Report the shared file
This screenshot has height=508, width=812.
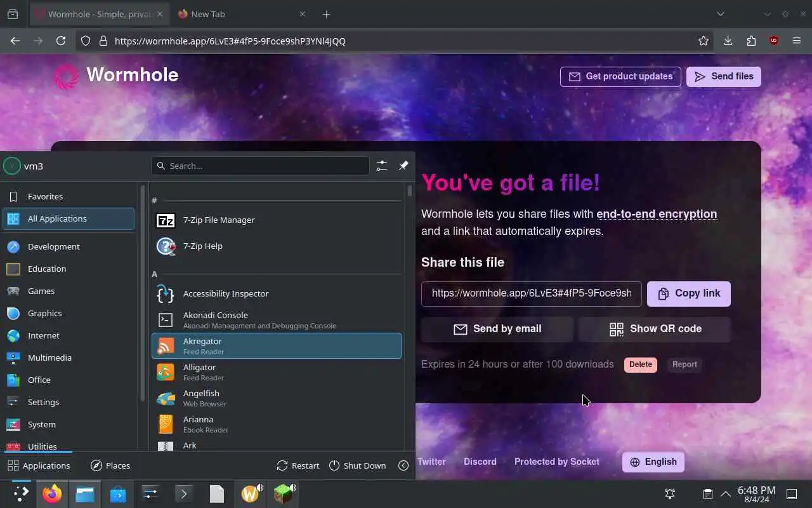click(684, 364)
